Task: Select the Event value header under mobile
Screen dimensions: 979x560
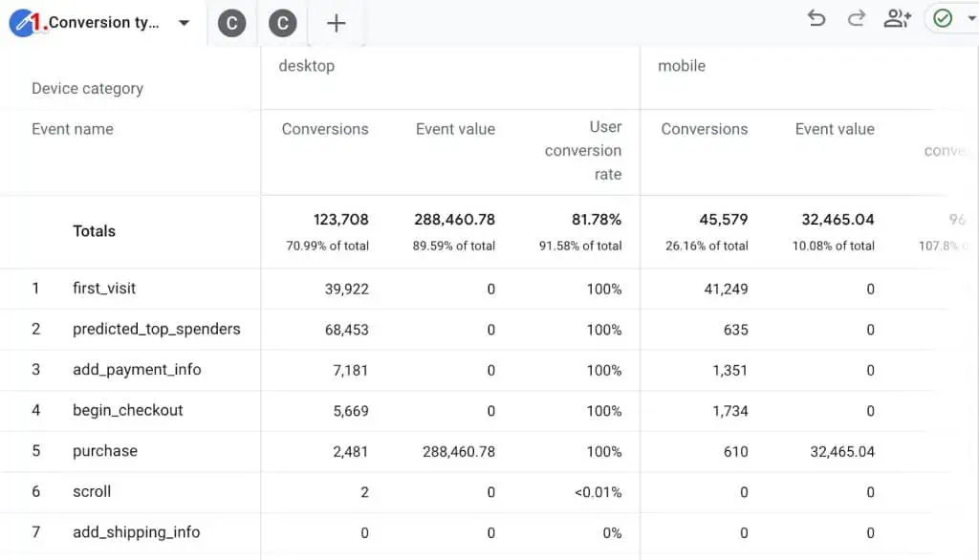Action: 834,129
